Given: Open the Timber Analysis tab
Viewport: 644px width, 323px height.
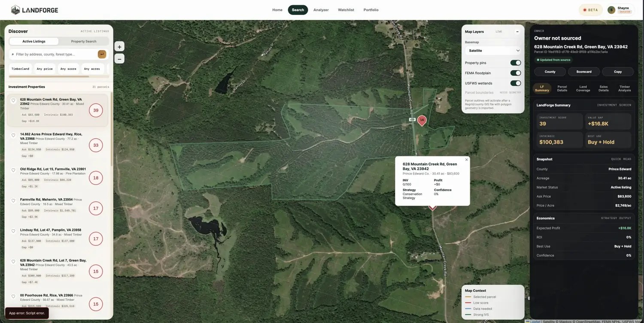Looking at the screenshot, I should click(625, 88).
